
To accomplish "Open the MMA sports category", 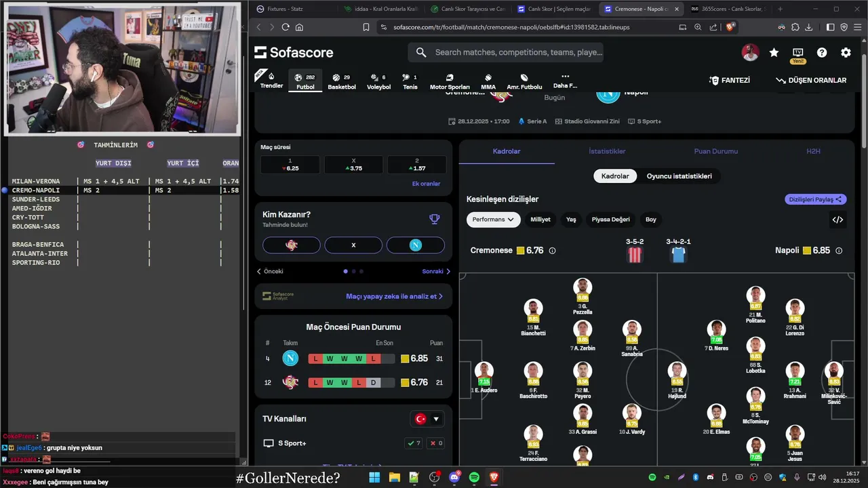I will [488, 81].
